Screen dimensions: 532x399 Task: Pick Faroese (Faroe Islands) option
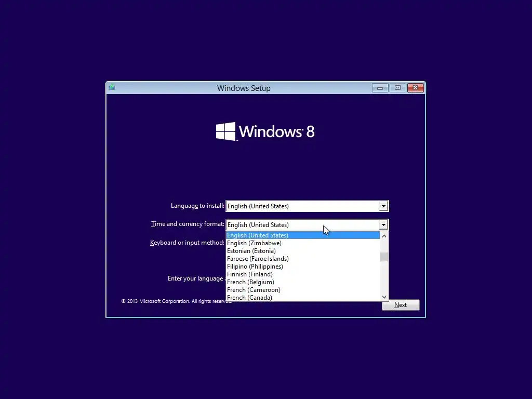(x=303, y=259)
